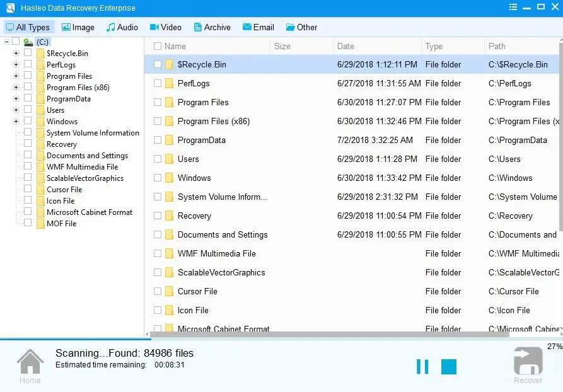This screenshot has width=563, height=392.
Task: Expand Program Files (x86) in the tree
Action: (x=16, y=87)
